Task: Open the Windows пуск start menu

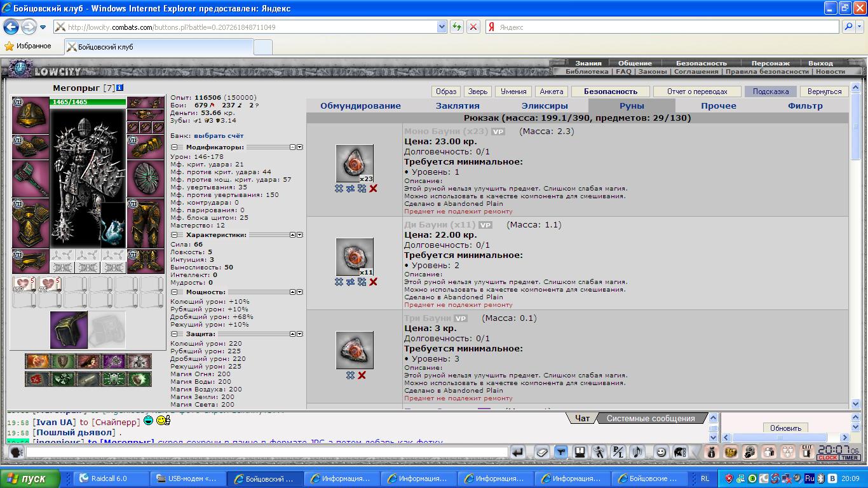Action: [x=30, y=478]
